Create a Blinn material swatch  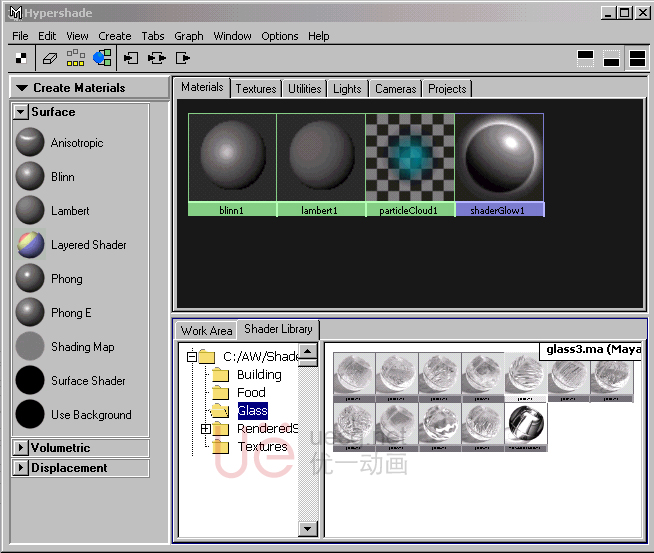[x=30, y=176]
